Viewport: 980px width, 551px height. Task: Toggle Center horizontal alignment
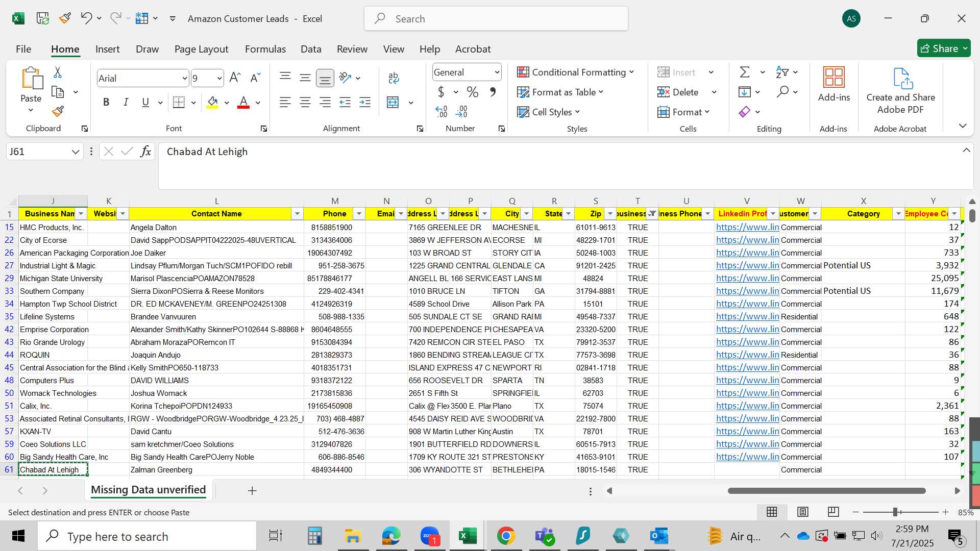point(305,103)
